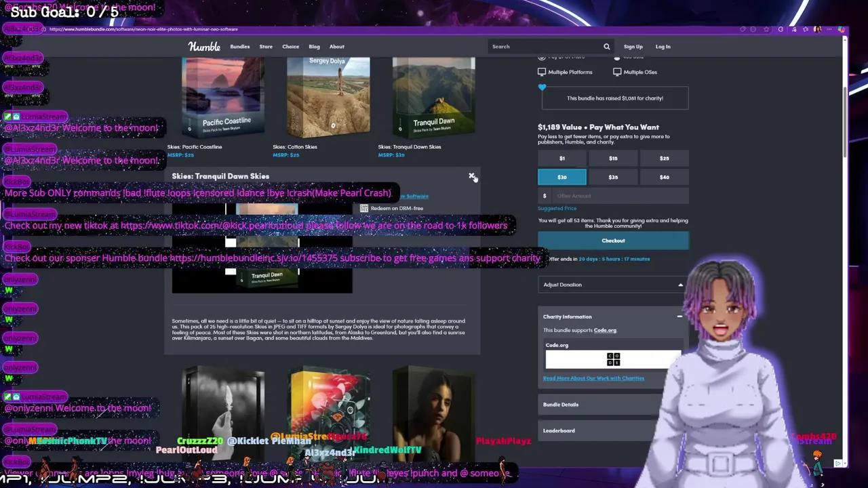This screenshot has height=488, width=868.
Task: Open the About menu
Action: pyautogui.click(x=337, y=47)
